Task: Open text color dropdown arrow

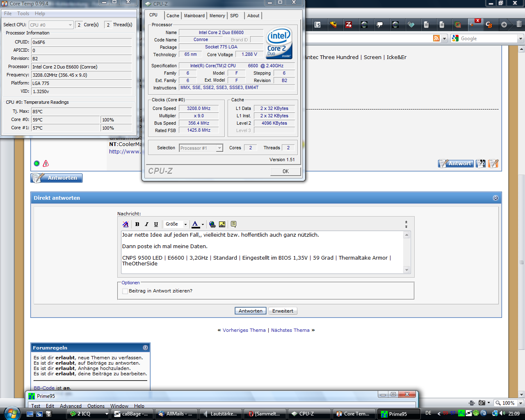Action: pos(203,224)
